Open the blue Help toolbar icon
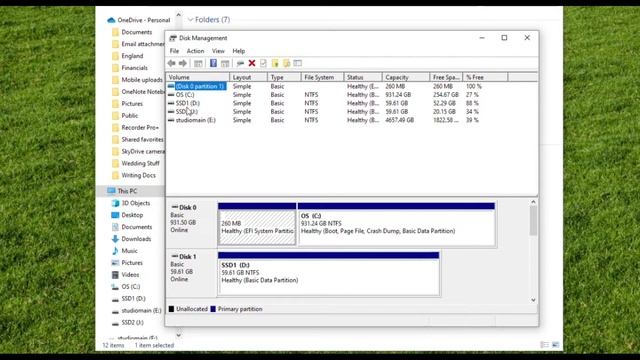The width and height of the screenshot is (640, 360). (x=213, y=63)
